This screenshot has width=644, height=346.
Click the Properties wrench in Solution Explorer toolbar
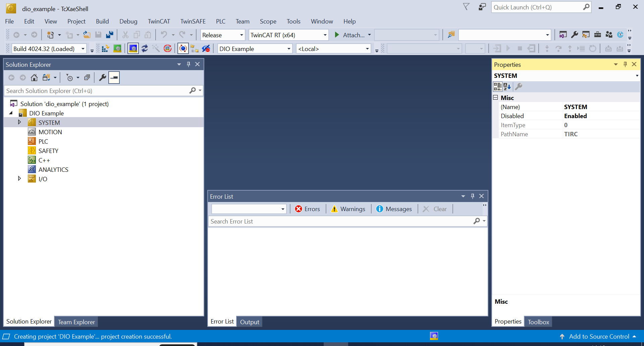(x=103, y=78)
